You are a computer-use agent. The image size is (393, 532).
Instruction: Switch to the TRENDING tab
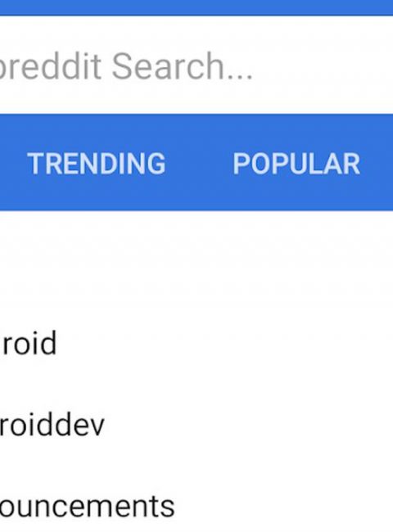[x=97, y=164]
